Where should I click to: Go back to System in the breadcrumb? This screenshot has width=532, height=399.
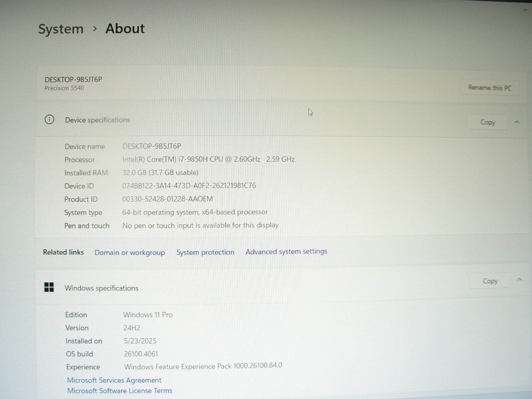[x=61, y=29]
